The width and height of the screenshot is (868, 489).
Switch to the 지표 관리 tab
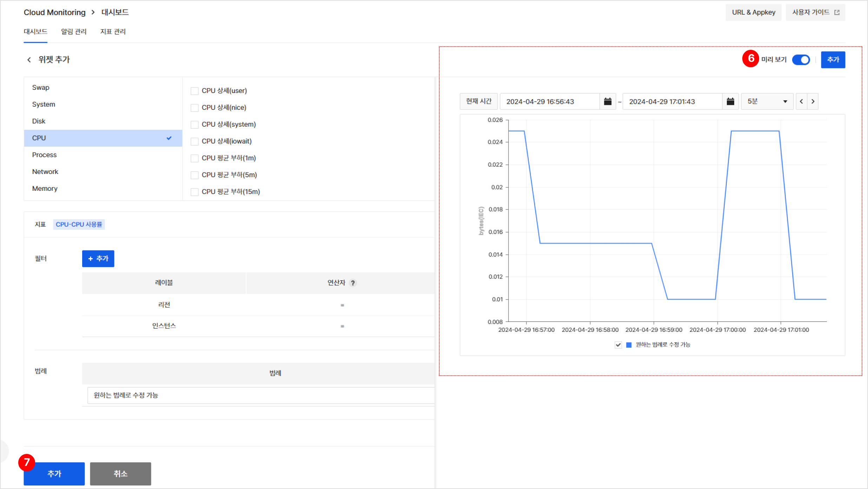(113, 32)
